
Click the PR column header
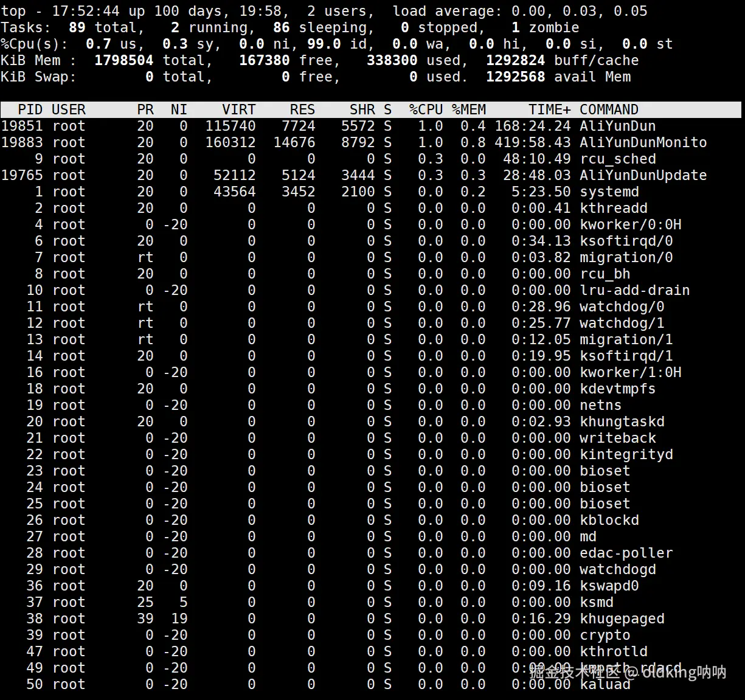[145, 109]
